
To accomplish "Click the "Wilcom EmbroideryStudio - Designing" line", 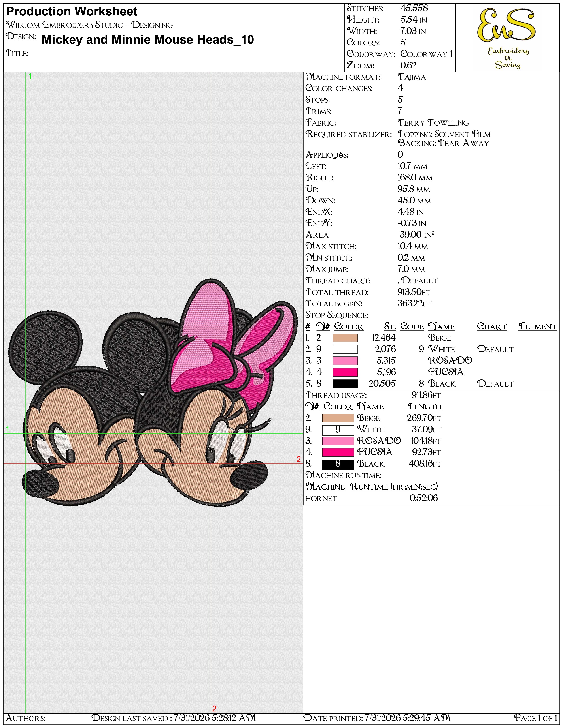I will [89, 25].
